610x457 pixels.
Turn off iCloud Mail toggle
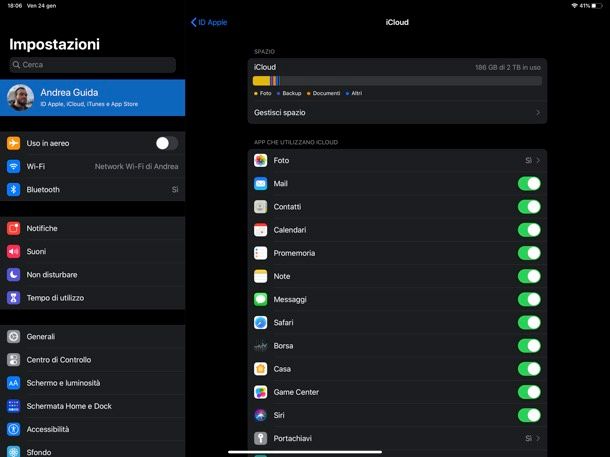[529, 184]
